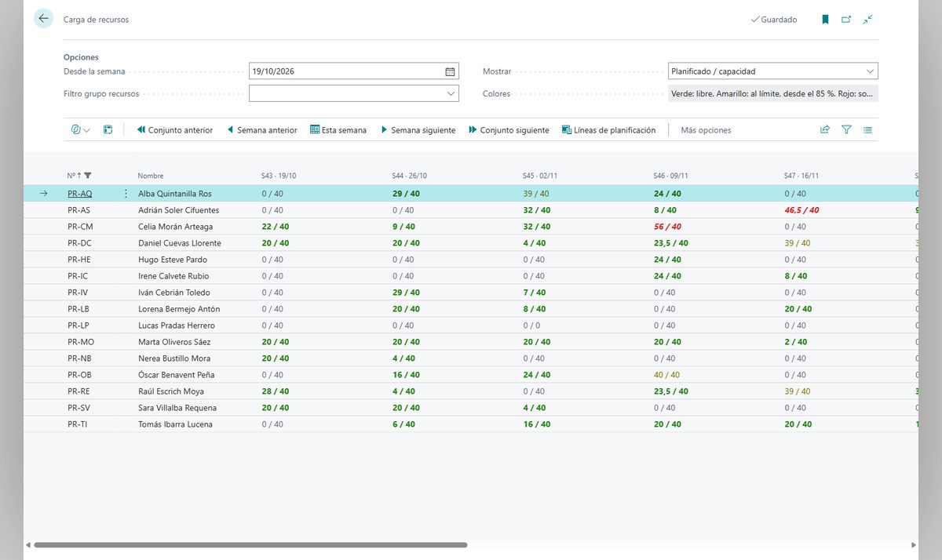Open page in new window icon

coord(846,20)
